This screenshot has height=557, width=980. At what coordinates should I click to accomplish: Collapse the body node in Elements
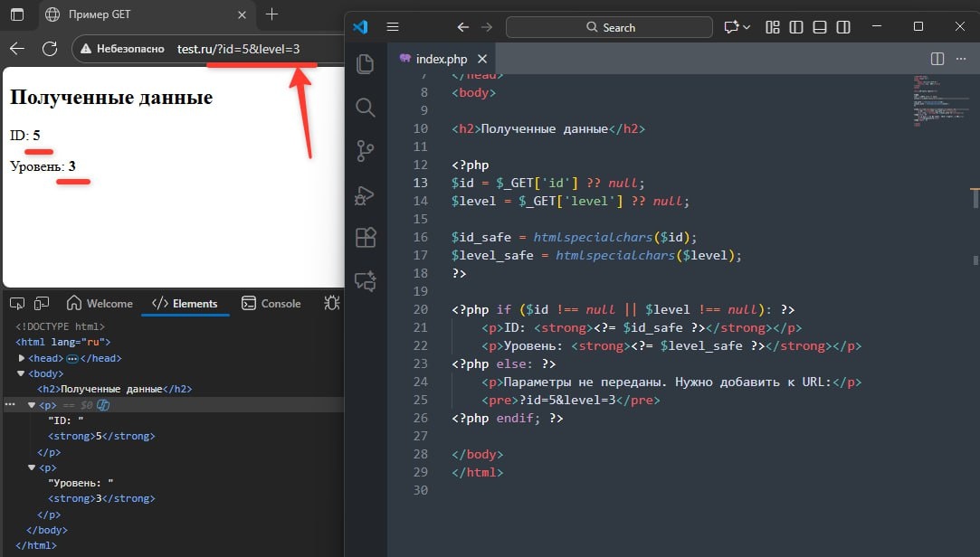[x=21, y=373]
